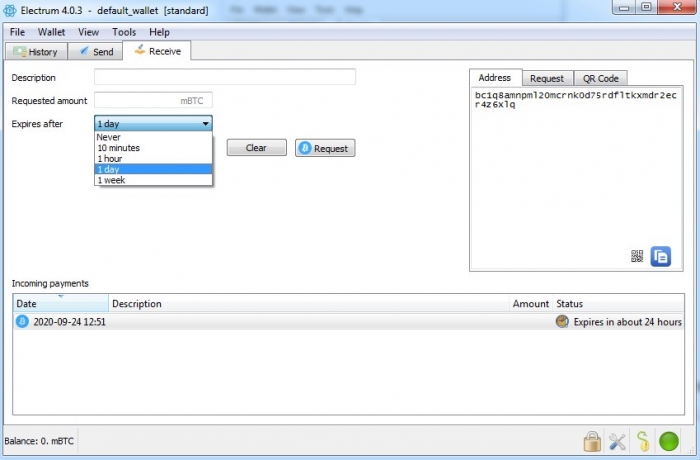
Task: Click the Requested amount mBTC field
Action: pos(153,100)
